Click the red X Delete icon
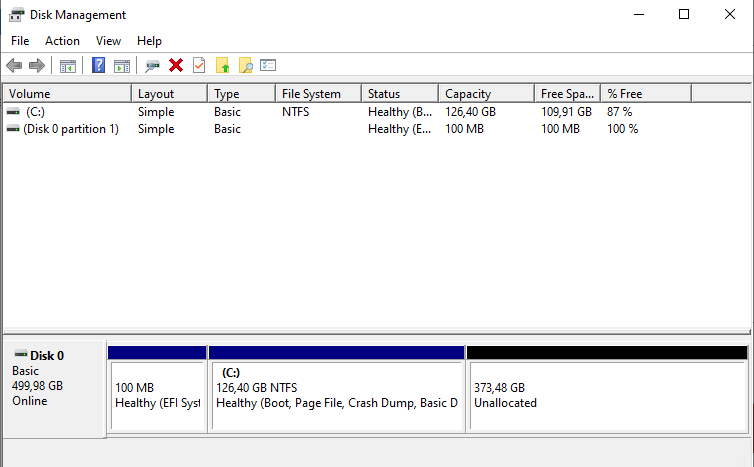 coord(176,66)
